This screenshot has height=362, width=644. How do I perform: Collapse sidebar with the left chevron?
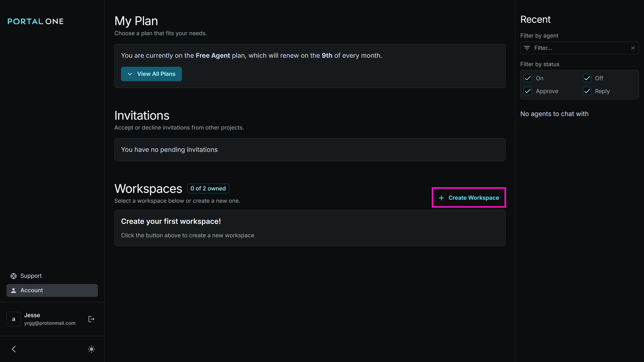point(14,349)
